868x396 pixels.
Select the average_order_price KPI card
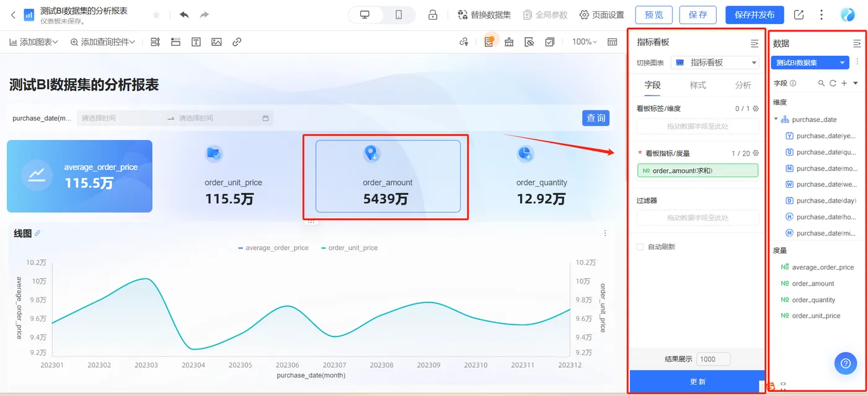(x=79, y=176)
